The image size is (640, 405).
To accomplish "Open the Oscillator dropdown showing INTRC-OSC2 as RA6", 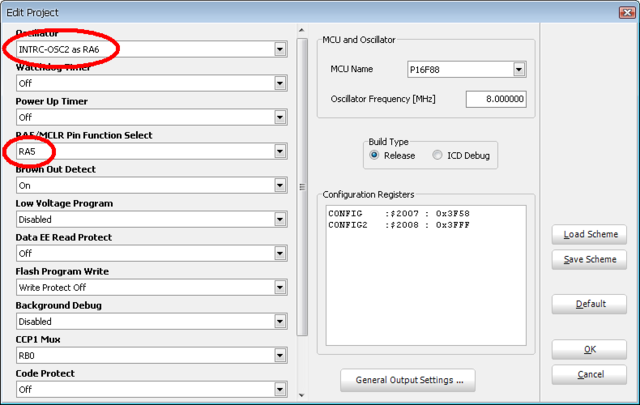I will (151, 49).
